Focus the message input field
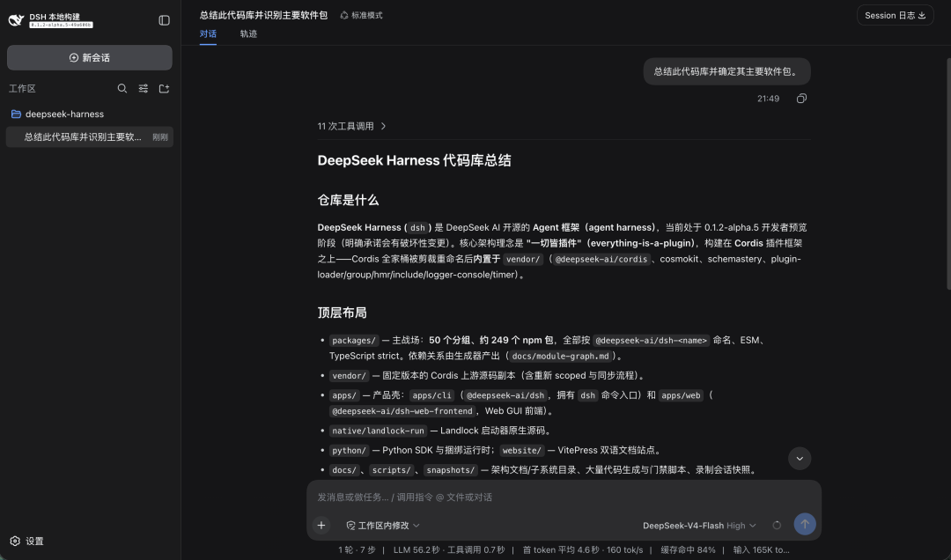Image resolution: width=951 pixels, height=560 pixels. (563, 497)
